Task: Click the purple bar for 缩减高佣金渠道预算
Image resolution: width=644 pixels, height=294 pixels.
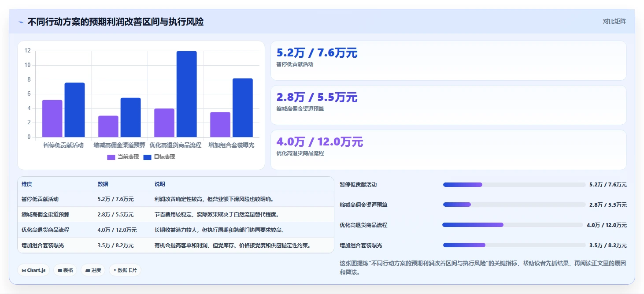Action: [x=108, y=127]
